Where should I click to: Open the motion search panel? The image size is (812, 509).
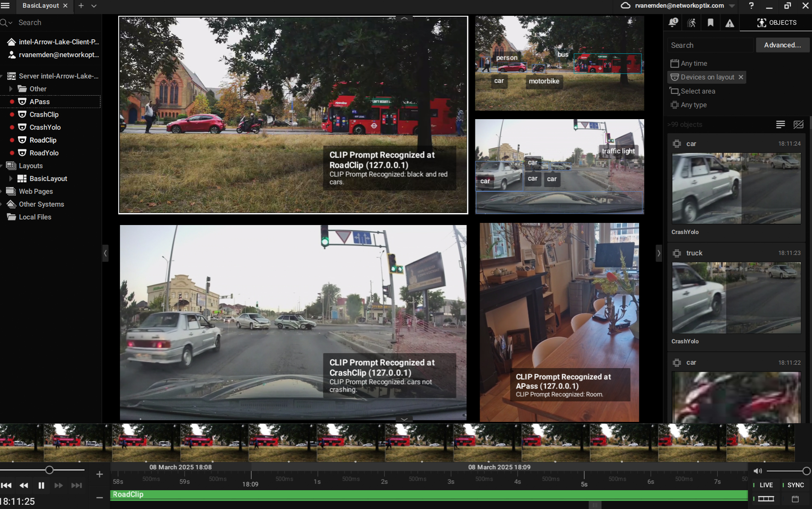[692, 23]
